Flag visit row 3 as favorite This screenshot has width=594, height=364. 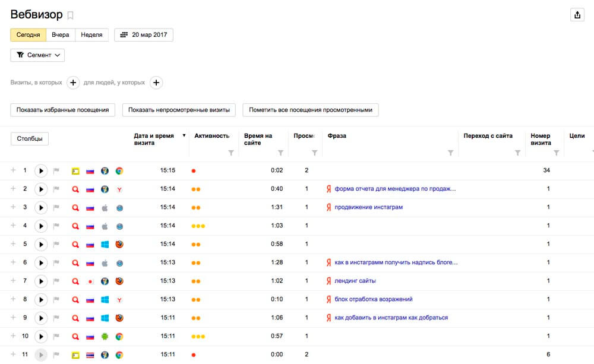tap(57, 208)
